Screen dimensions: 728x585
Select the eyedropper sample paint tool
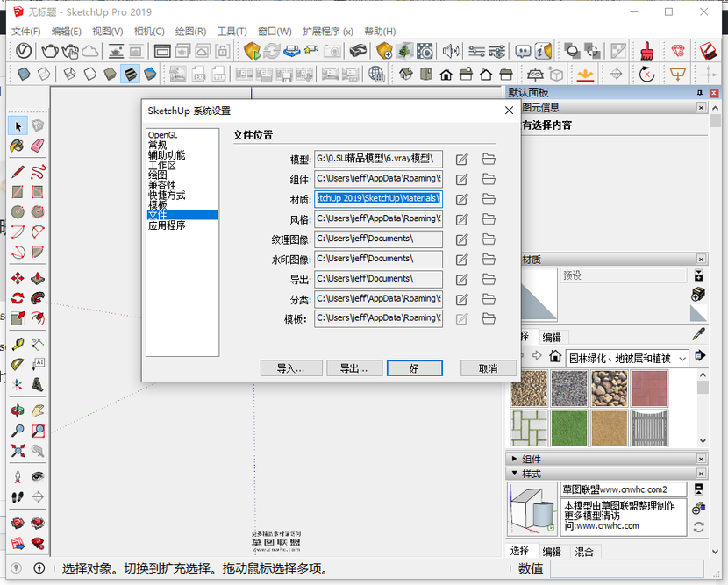[698, 334]
